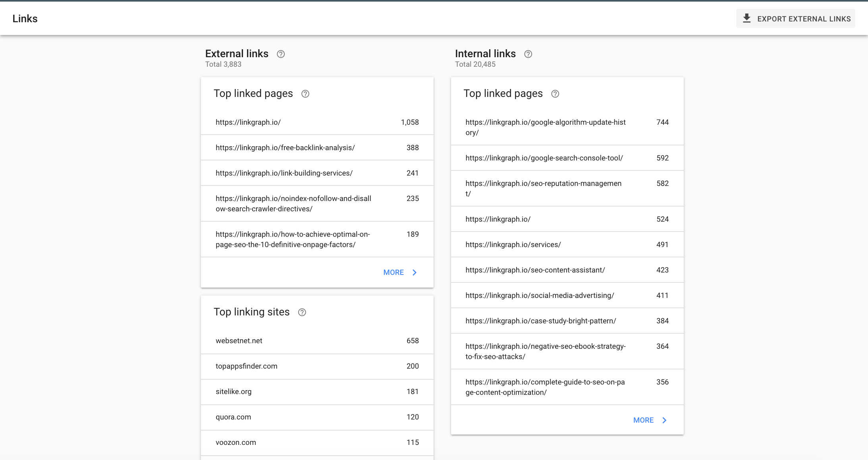Open help for internal Top linked pages
This screenshot has width=868, height=460.
[555, 94]
